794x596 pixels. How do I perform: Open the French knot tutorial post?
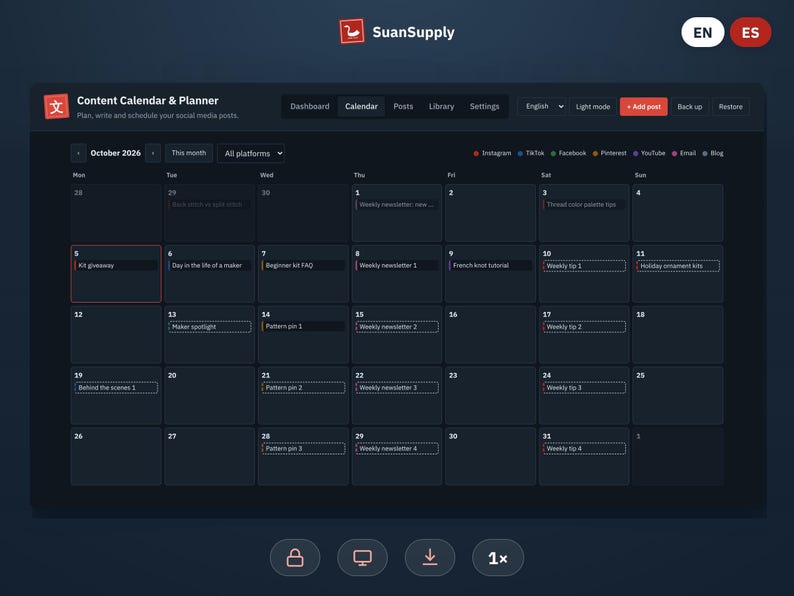491,265
